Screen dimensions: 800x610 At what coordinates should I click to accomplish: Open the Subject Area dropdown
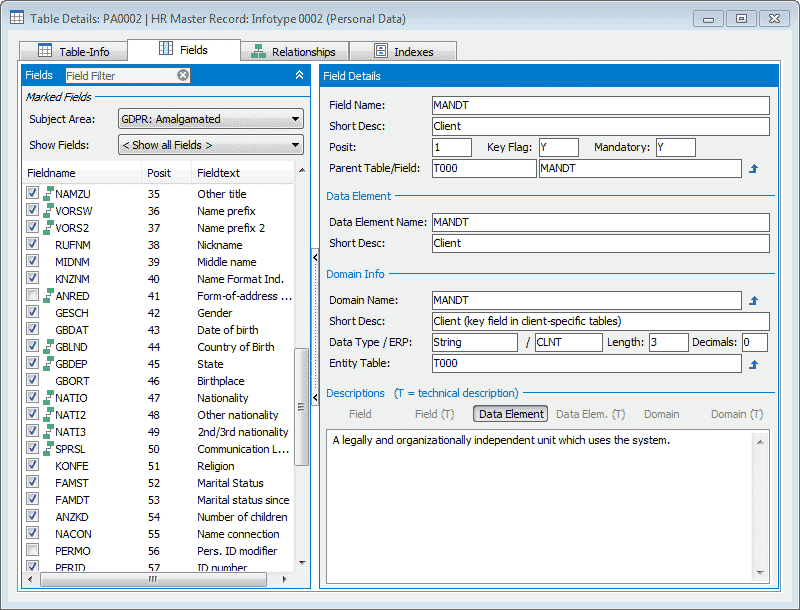(210, 119)
